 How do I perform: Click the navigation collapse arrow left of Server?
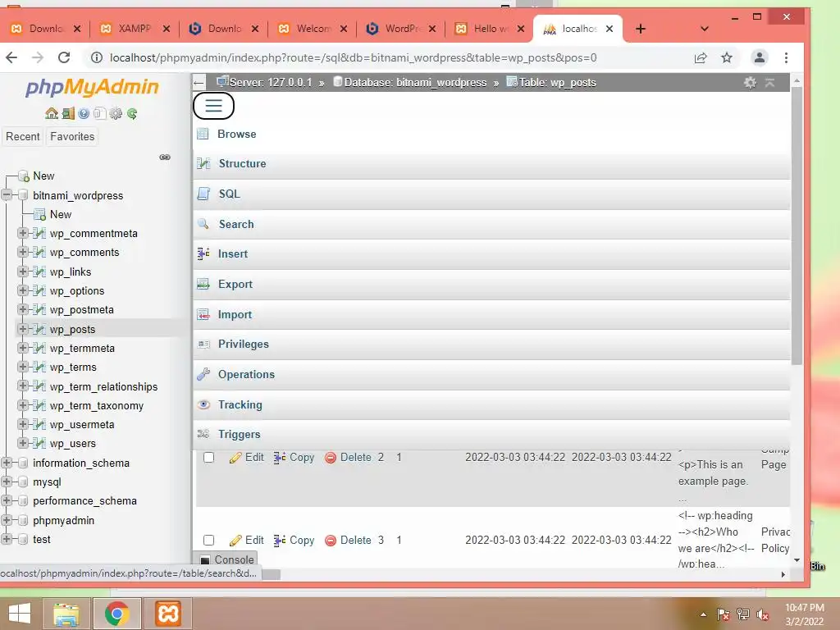pos(199,83)
